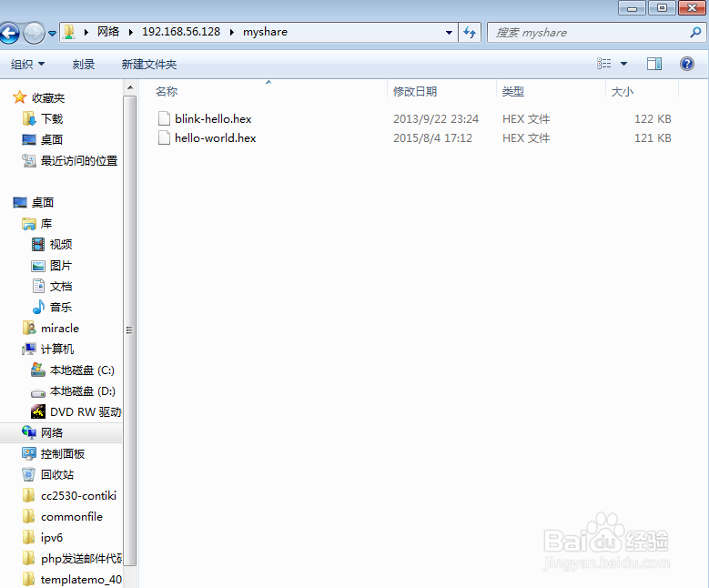Expand the arrow after 网络 breadcrumb
The height and width of the screenshot is (588, 709).
(131, 32)
